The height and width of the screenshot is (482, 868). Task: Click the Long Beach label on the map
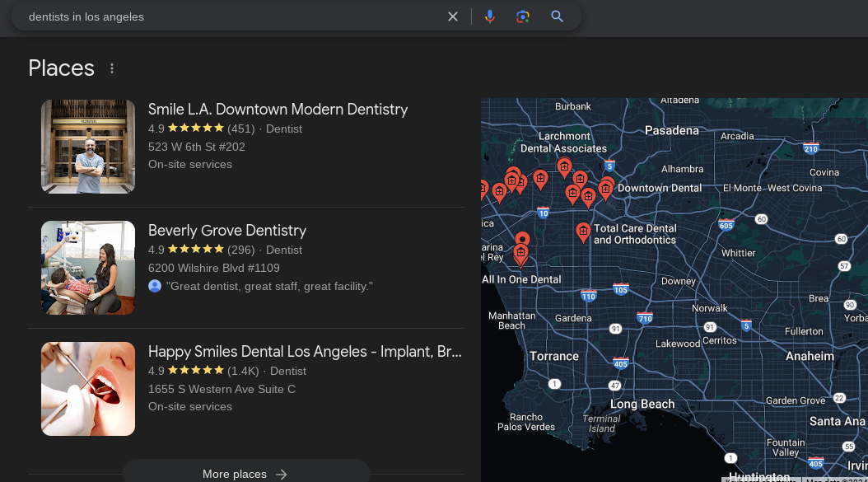click(642, 404)
